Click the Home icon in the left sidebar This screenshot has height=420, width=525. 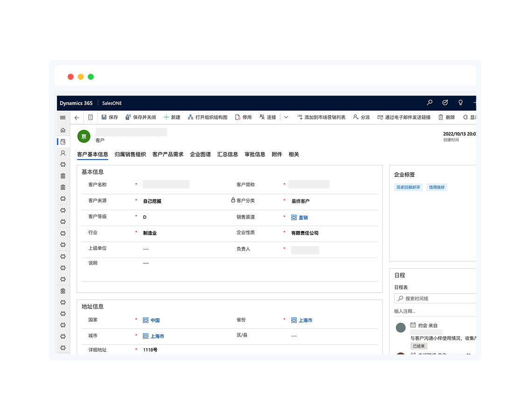[63, 130]
